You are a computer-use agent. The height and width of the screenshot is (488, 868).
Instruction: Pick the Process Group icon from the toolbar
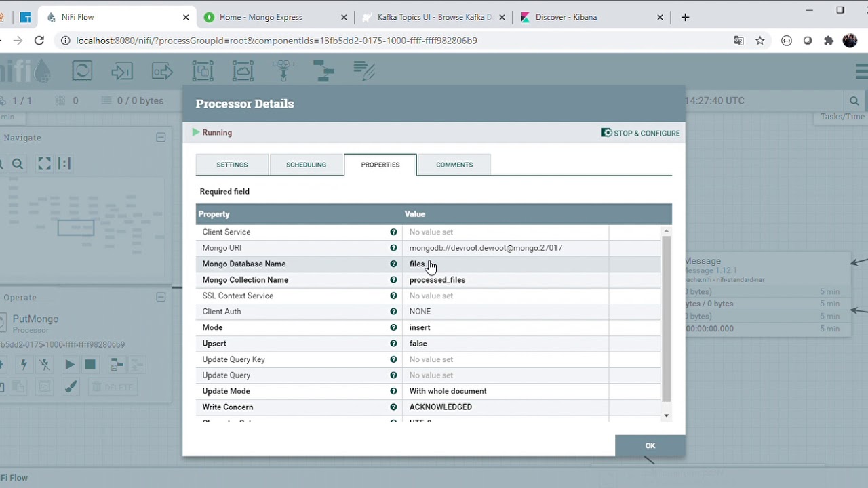point(203,70)
